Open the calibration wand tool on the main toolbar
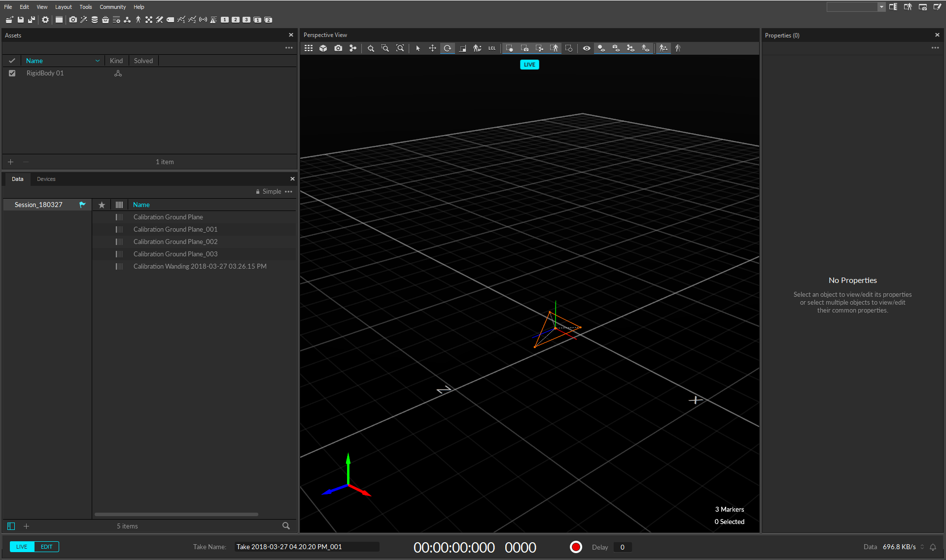Screen dimensions: 946x560 click(x=84, y=20)
